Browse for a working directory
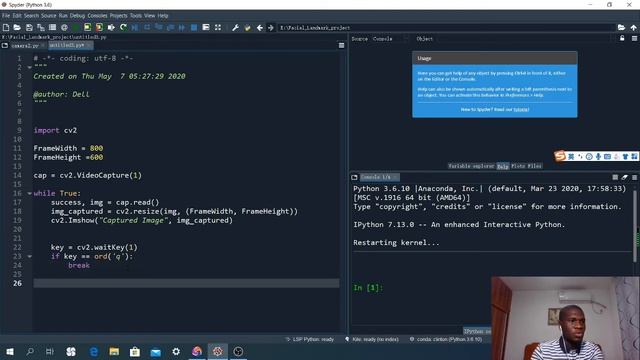This screenshot has height=360, width=640. [621, 27]
